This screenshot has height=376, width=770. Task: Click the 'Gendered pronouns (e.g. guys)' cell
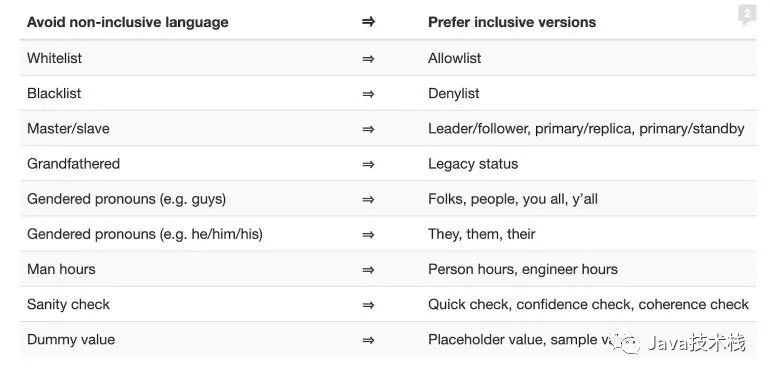(127, 199)
